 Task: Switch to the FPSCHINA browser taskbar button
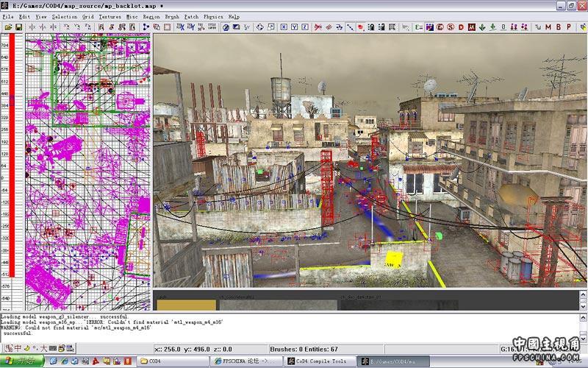coord(245,361)
